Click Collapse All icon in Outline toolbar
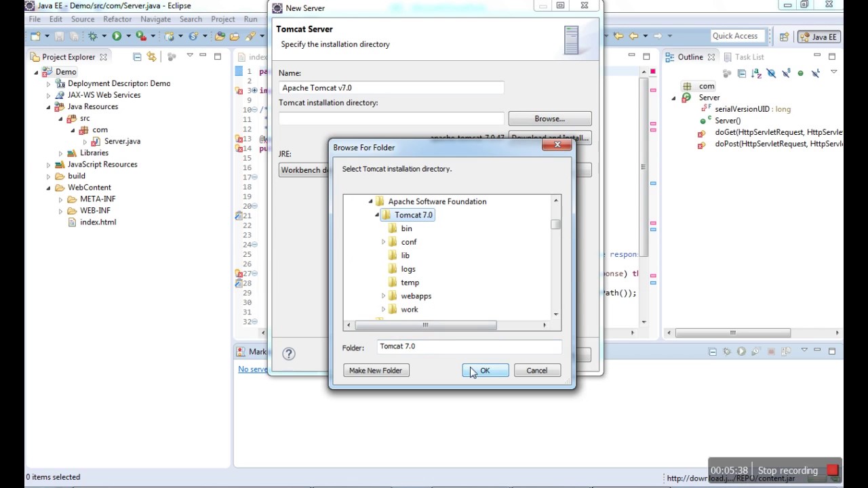868x488 pixels. pyautogui.click(x=742, y=73)
